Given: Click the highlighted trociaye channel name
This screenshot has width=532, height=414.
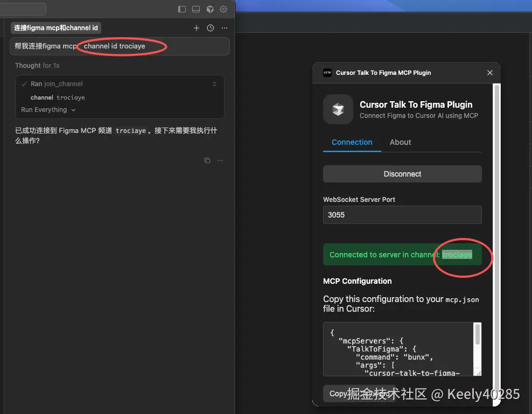Looking at the screenshot, I should [457, 255].
